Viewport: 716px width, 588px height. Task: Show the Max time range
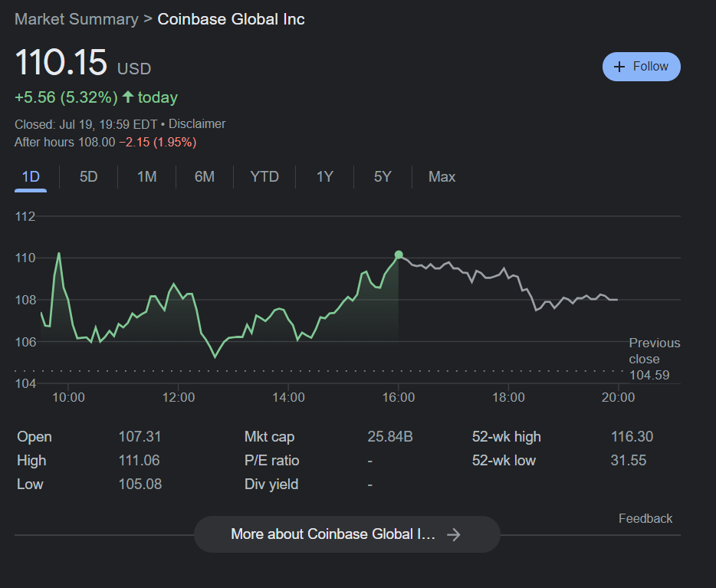click(x=442, y=177)
